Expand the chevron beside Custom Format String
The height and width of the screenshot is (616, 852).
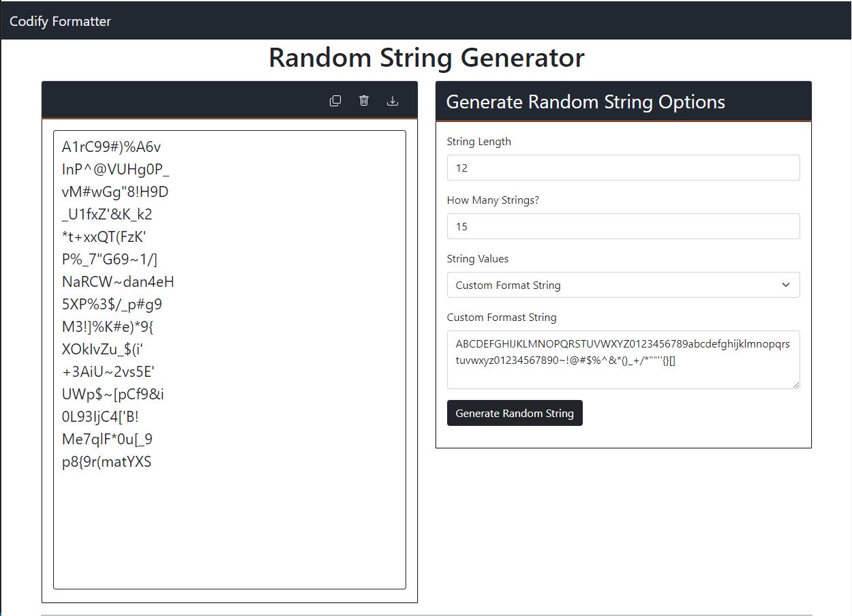pyautogui.click(x=786, y=285)
